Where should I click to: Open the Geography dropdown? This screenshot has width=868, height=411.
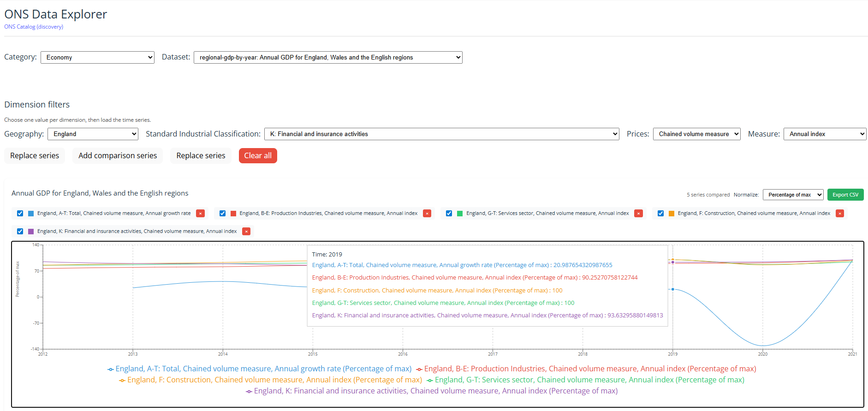click(x=93, y=134)
